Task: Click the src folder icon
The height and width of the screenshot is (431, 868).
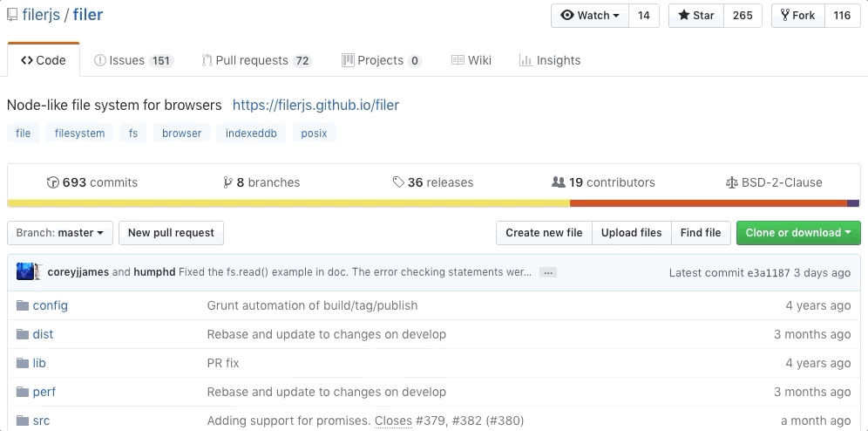Action: pos(23,421)
